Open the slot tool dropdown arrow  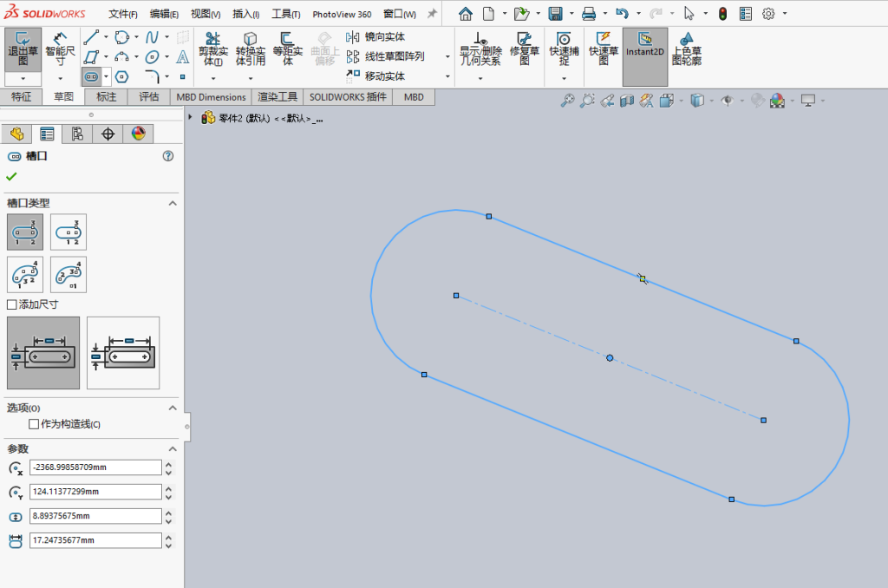click(x=106, y=76)
